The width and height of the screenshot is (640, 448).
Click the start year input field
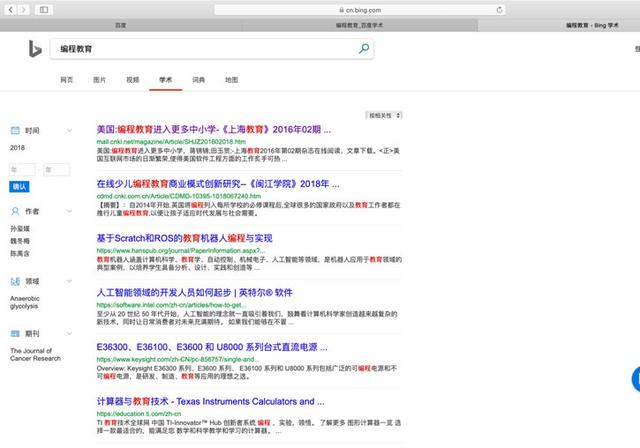click(22, 169)
